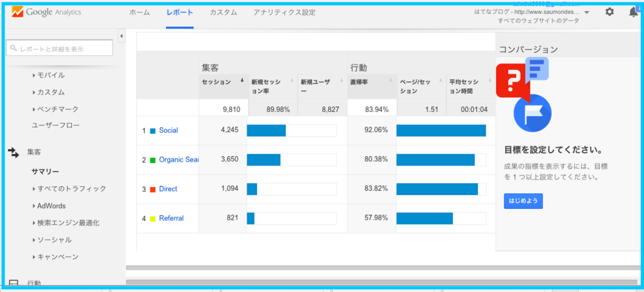Click Social bounce rate 92.06%

[376, 130]
